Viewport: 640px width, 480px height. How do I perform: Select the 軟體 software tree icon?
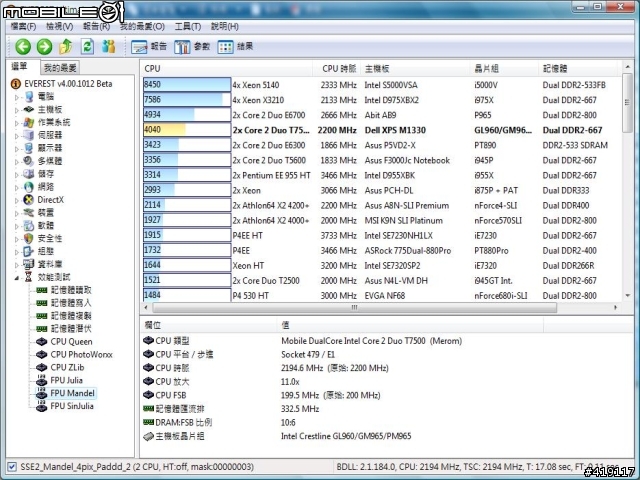tap(29, 225)
